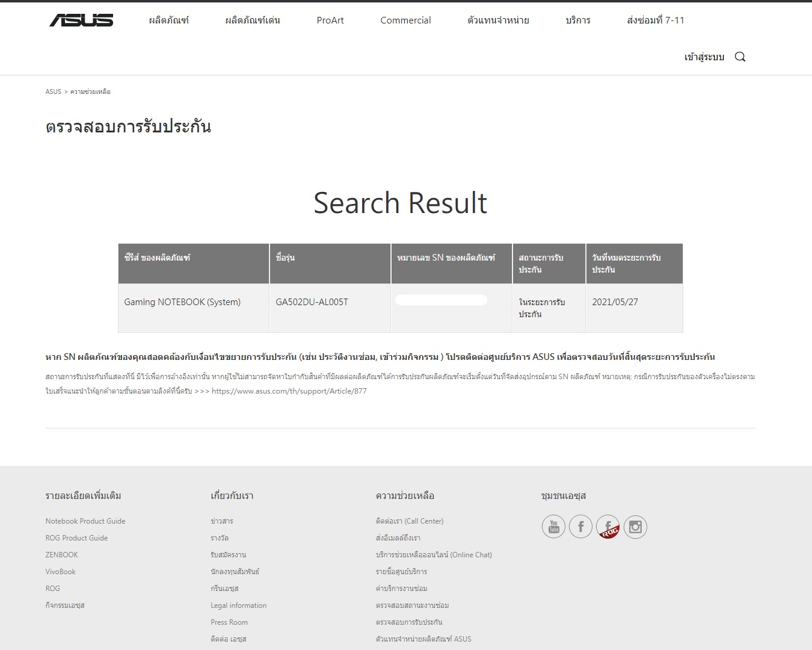The height and width of the screenshot is (650, 812).
Task: Open the Instagram social icon
Action: tap(635, 527)
